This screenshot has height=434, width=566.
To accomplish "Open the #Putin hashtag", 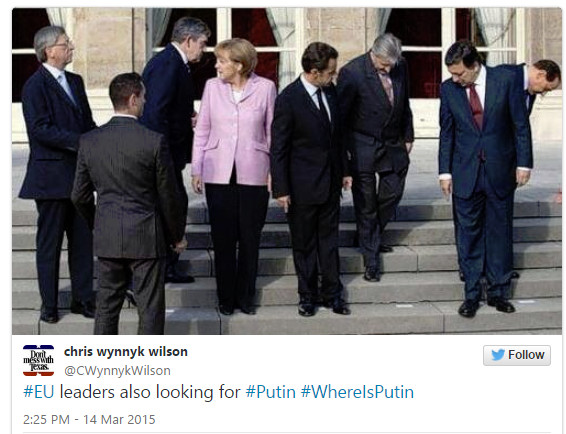I will pos(270,392).
